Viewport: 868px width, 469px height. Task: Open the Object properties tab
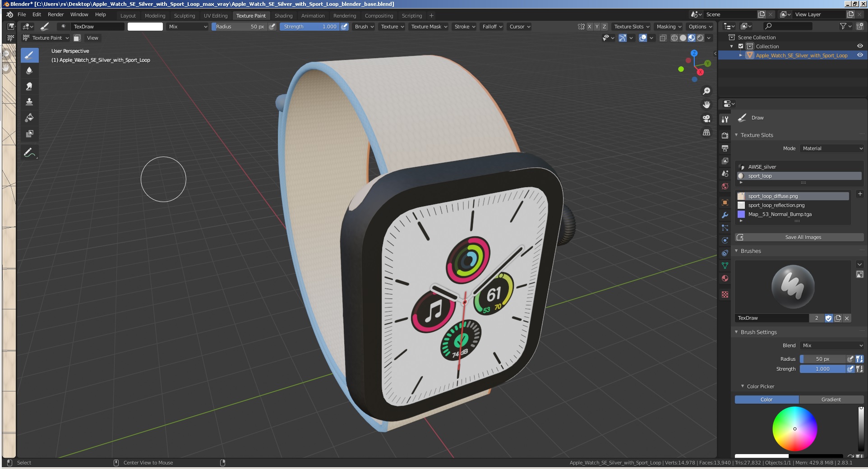[x=725, y=202]
